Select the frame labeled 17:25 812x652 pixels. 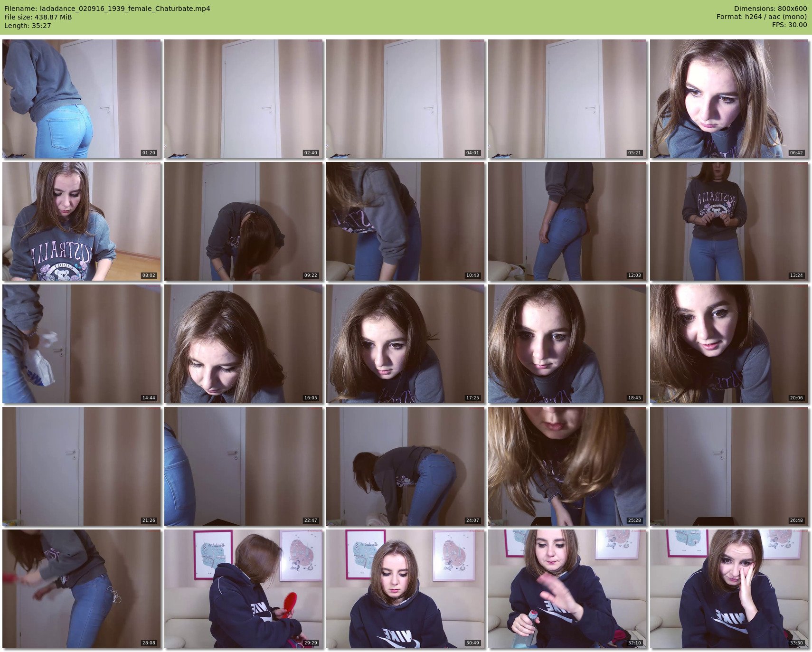coord(405,344)
